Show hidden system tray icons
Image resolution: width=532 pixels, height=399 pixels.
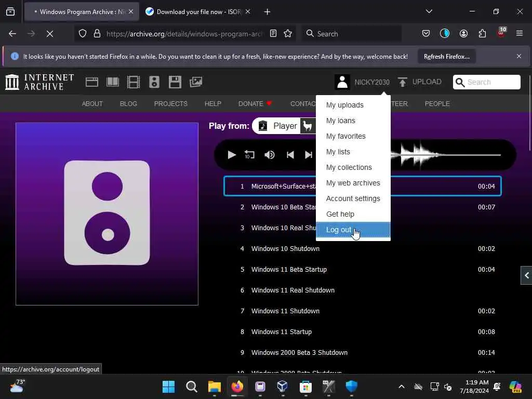(402, 387)
